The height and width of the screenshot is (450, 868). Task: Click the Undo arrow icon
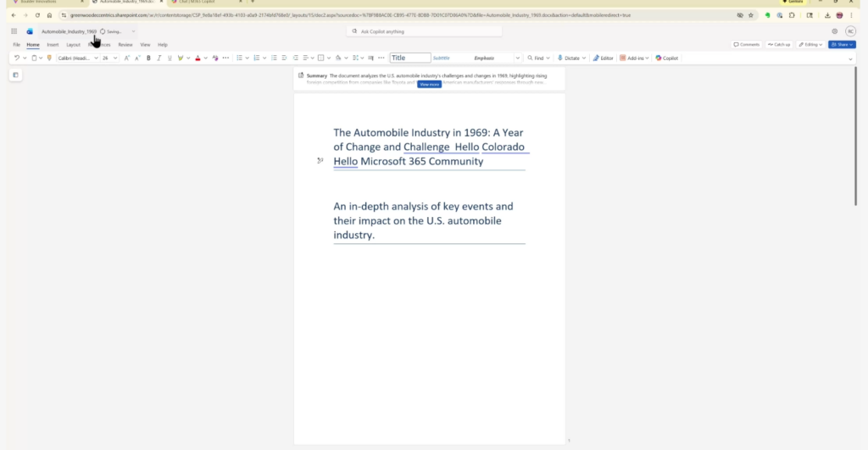click(x=16, y=58)
